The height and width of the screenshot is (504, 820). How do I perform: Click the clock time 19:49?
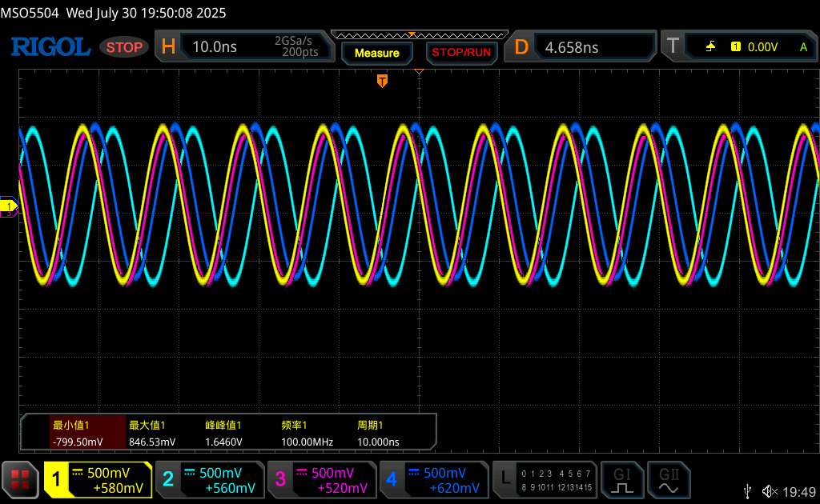799,491
